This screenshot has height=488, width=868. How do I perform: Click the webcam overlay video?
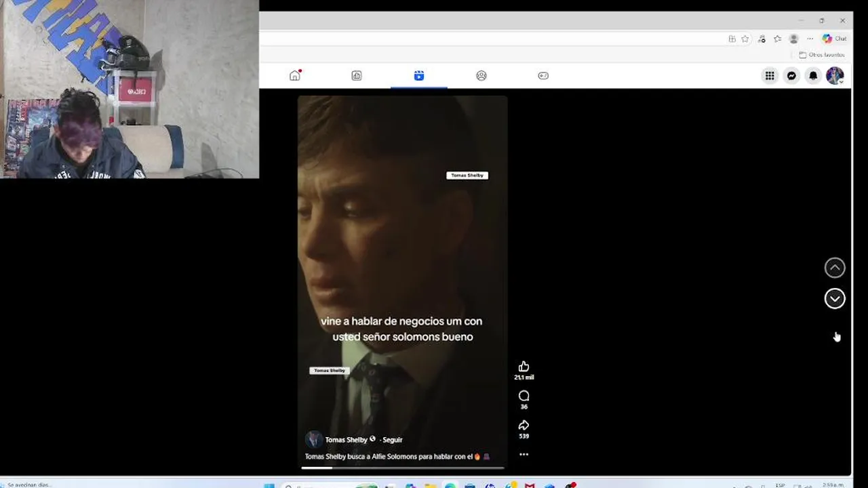[x=130, y=89]
